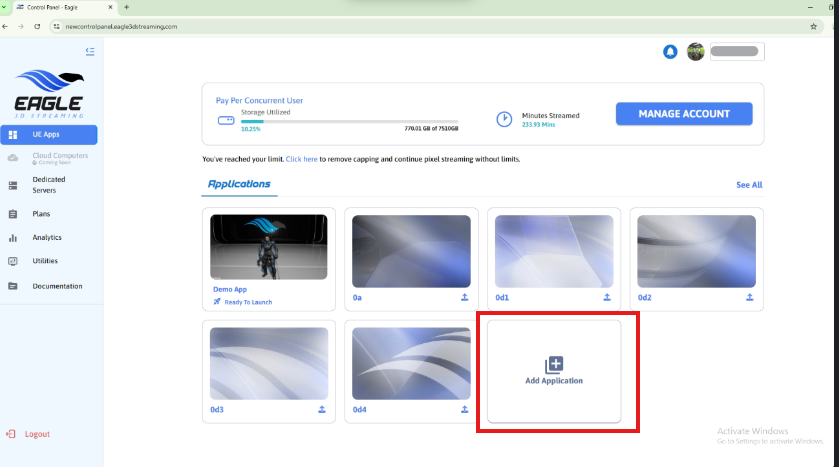Click the upload icon on the 0a app
The image size is (839, 467).
[x=464, y=297]
